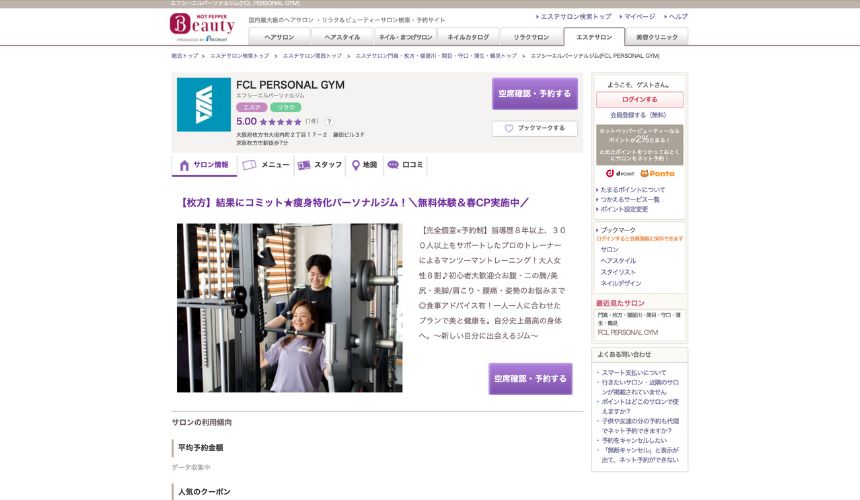The image size is (860, 500).
Task: Click the FCL PERSONAL GYM salon title
Action: coord(290,85)
